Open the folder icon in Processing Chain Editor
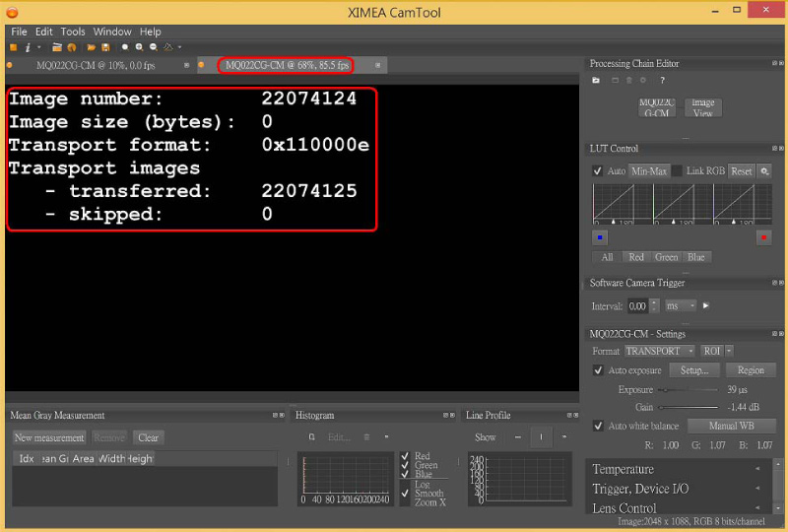This screenshot has width=788, height=532. (596, 80)
